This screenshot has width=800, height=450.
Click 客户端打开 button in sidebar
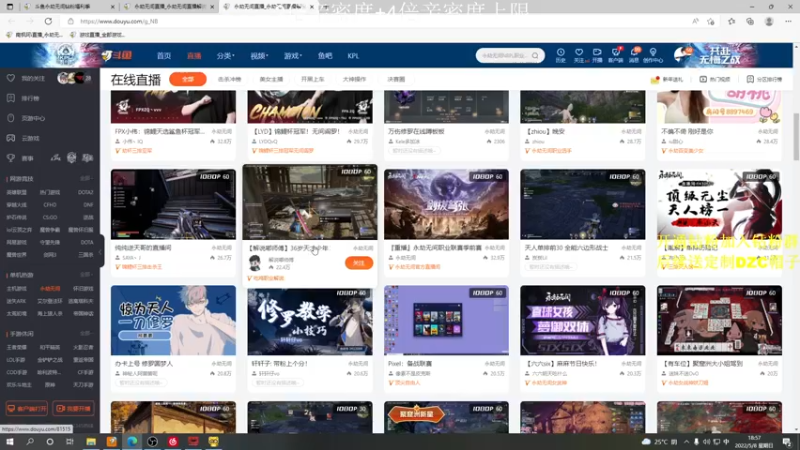pyautogui.click(x=27, y=409)
